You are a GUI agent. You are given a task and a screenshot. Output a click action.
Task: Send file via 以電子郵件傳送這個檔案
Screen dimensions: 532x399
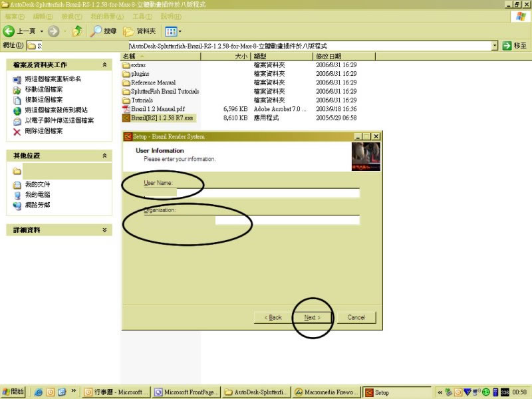pyautogui.click(x=59, y=120)
